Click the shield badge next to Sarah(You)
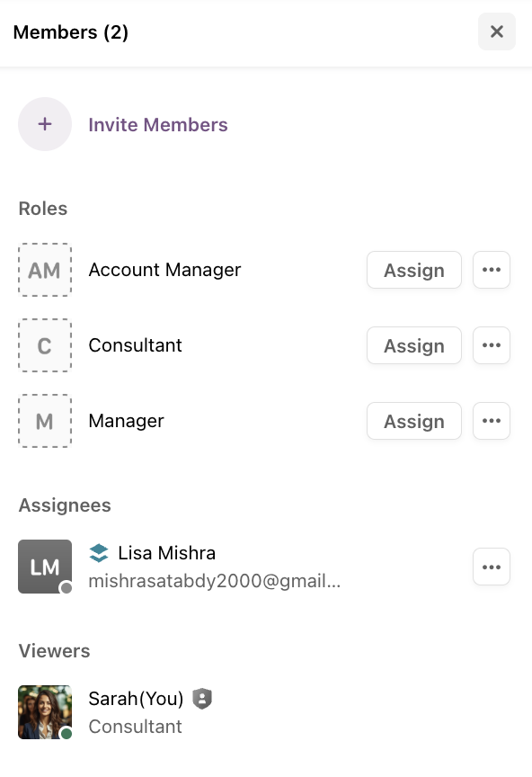The height and width of the screenshot is (777, 532). pyautogui.click(x=202, y=698)
